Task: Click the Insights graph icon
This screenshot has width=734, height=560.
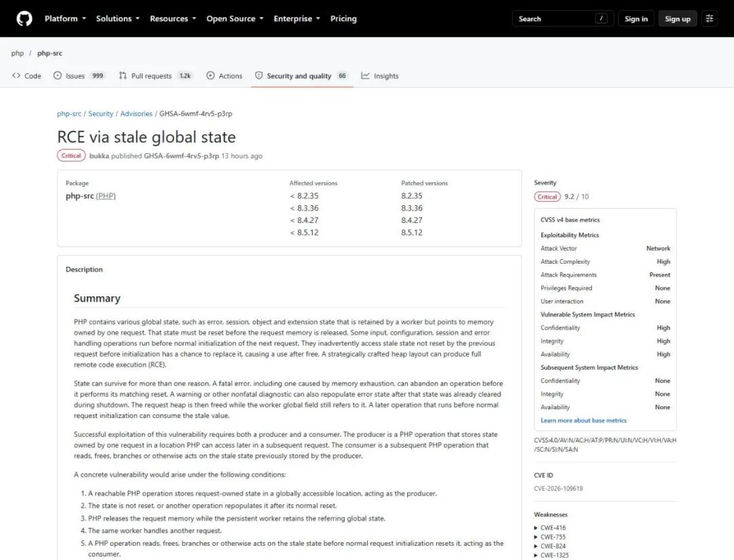Action: pyautogui.click(x=365, y=75)
